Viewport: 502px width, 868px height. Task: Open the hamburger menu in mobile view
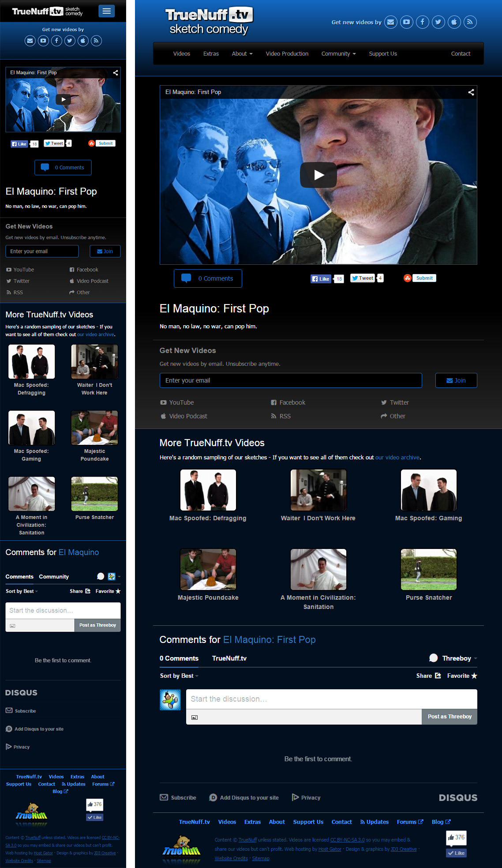(106, 11)
